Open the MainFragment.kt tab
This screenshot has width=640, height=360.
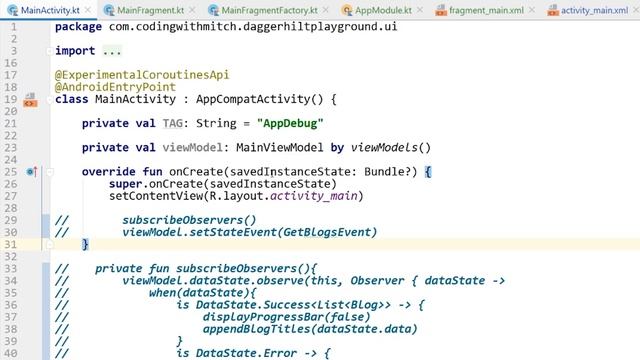(150, 10)
